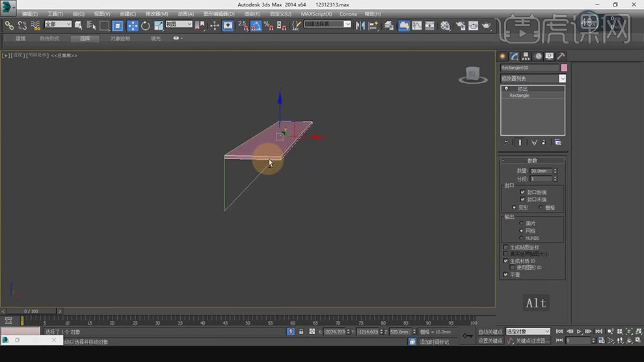Open the Utilities hammer panel icon
The height and width of the screenshot is (362, 644).
click(561, 57)
